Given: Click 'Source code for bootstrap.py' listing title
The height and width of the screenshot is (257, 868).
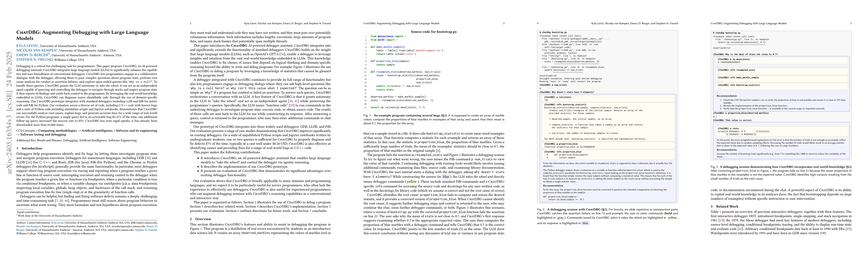Looking at the screenshot, I should click(434, 32).
